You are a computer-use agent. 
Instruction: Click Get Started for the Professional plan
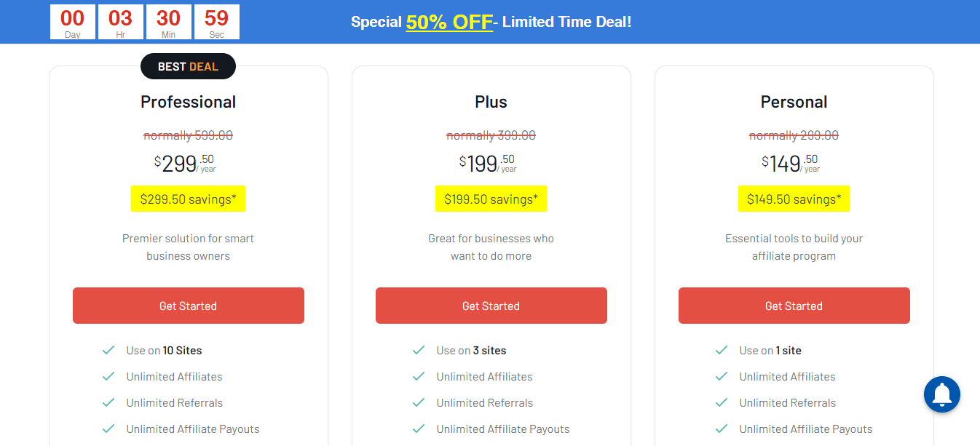[x=188, y=306]
